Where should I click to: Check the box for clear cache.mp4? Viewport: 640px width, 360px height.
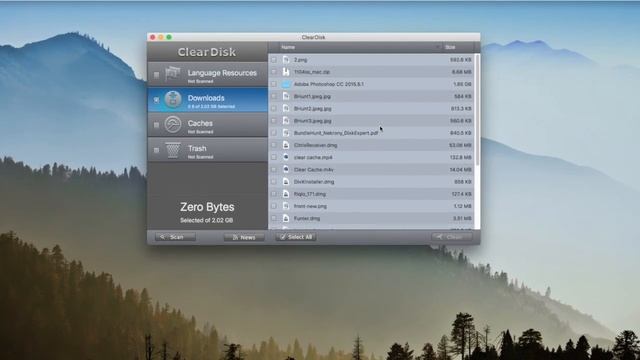tap(274, 157)
